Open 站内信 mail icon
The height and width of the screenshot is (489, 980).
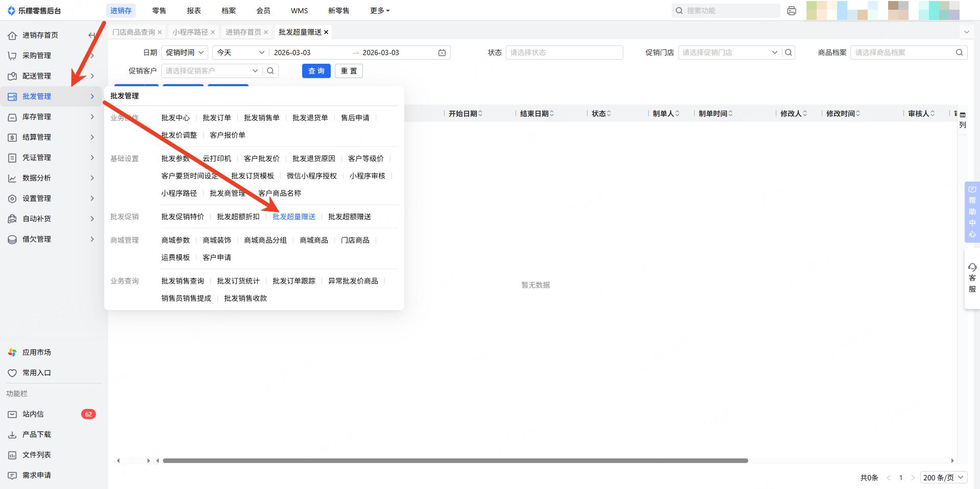12,414
